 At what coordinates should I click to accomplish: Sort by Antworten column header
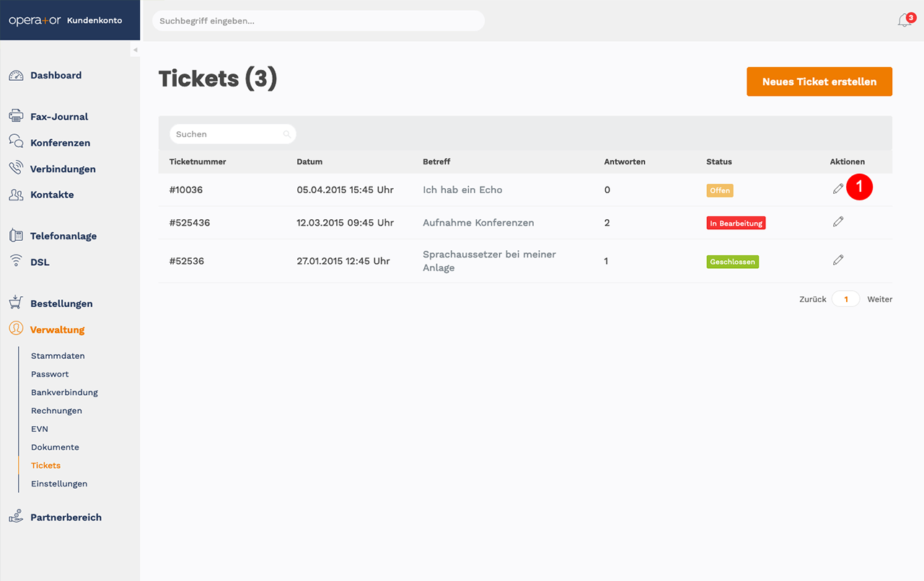625,161
